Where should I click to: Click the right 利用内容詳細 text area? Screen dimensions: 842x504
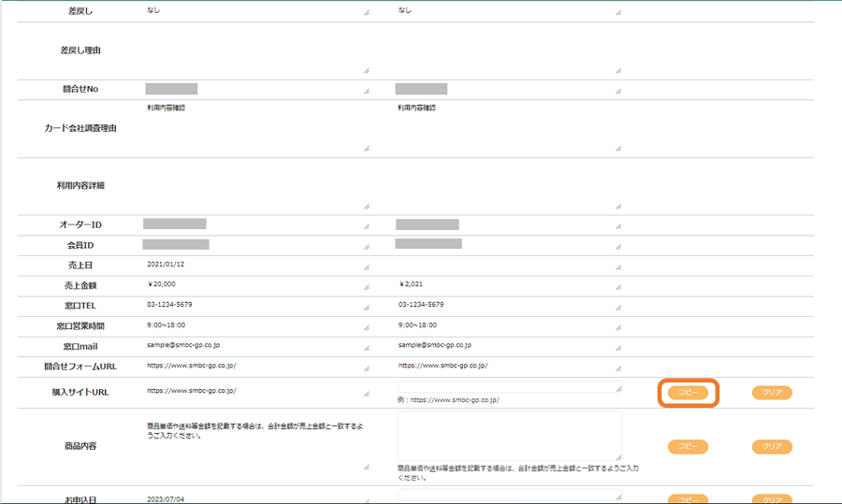[509, 186]
